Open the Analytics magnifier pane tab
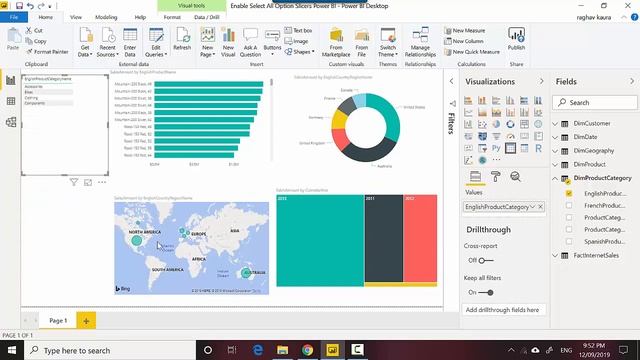This screenshot has height=360, width=640. [x=516, y=176]
